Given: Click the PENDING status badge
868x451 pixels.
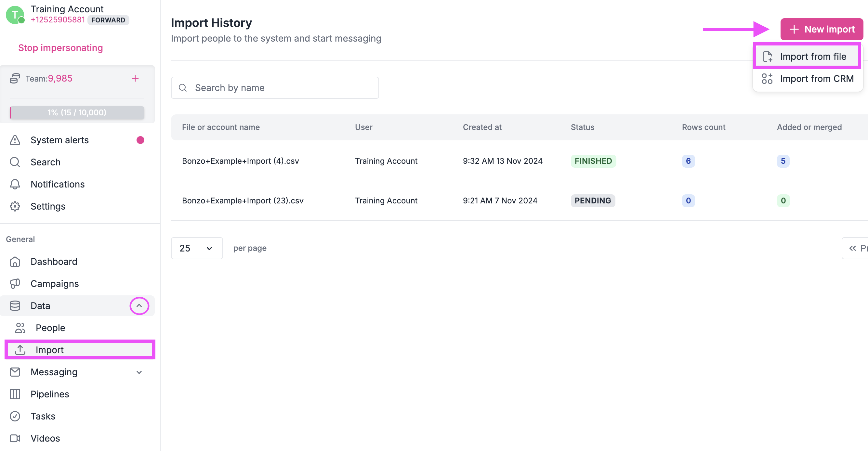Looking at the screenshot, I should (593, 201).
